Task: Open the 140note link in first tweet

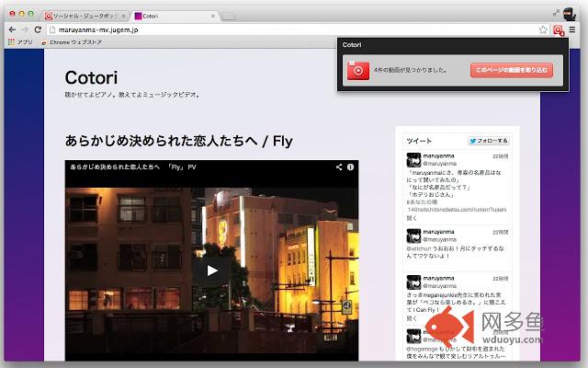Action: pyautogui.click(x=457, y=210)
